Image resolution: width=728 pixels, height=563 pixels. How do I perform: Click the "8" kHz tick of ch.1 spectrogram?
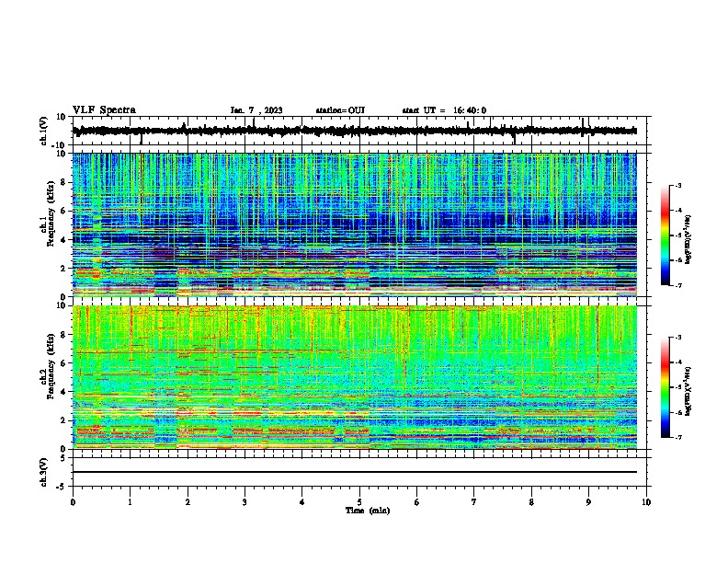click(x=64, y=182)
